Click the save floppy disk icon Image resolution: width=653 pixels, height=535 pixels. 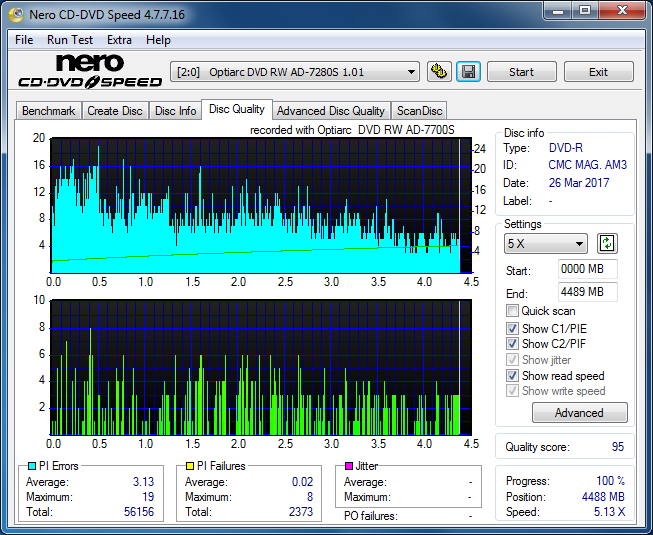[469, 72]
